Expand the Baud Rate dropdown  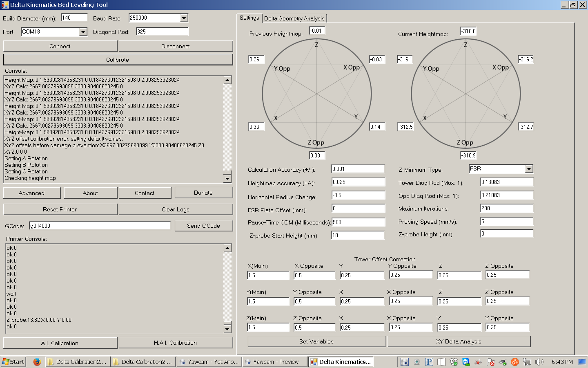click(184, 18)
